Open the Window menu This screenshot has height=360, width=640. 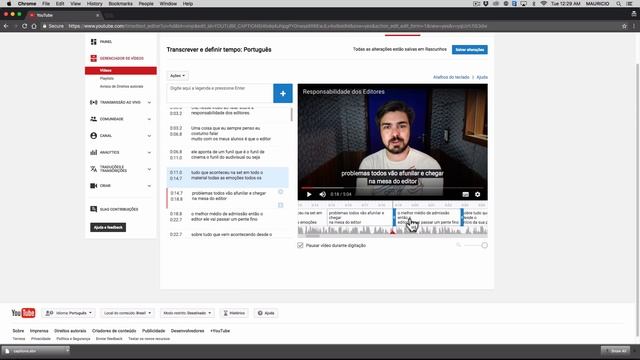click(x=168, y=4)
